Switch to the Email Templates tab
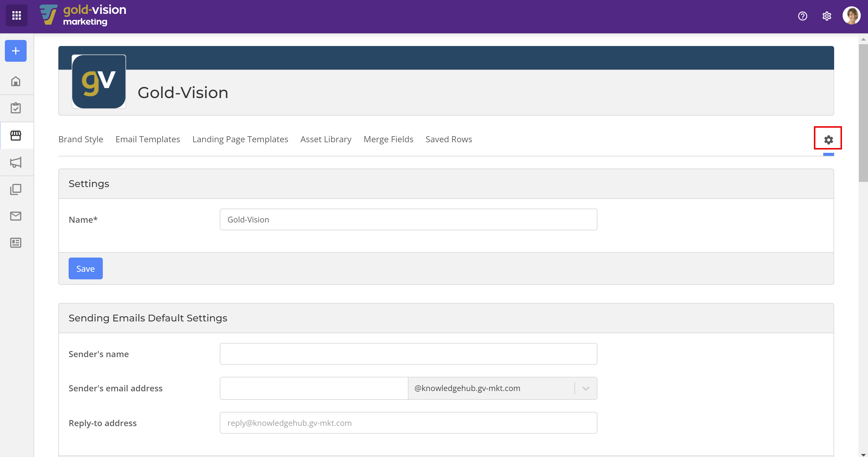This screenshot has width=868, height=457. pos(148,139)
